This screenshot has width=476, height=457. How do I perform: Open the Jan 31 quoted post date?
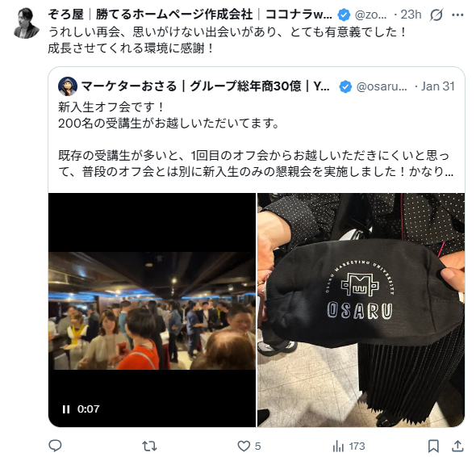coord(438,86)
